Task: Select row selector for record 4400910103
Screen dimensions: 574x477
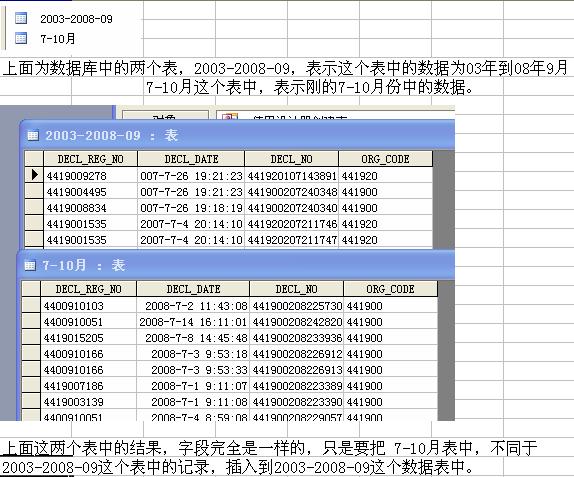Action: tap(31, 305)
